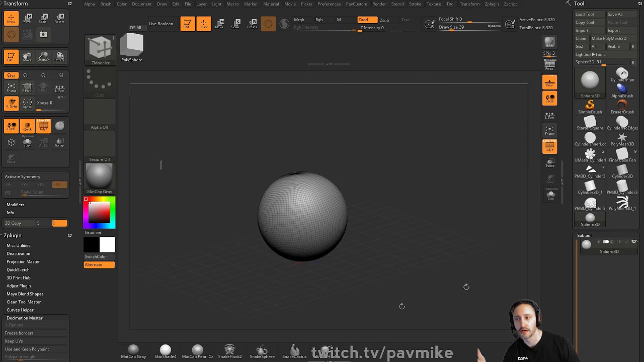The image size is (644, 362).
Task: Select the SnakeCactus brush at bottom
Action: click(x=294, y=351)
